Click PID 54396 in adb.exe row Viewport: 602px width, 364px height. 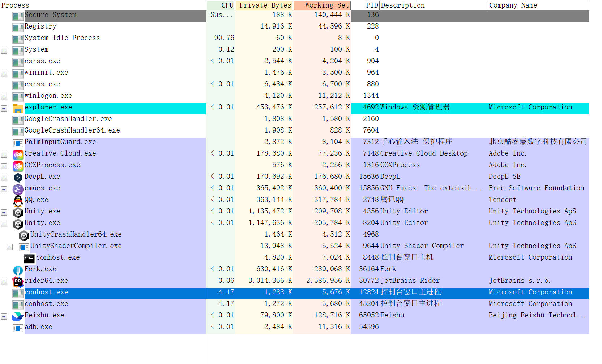[x=369, y=327]
